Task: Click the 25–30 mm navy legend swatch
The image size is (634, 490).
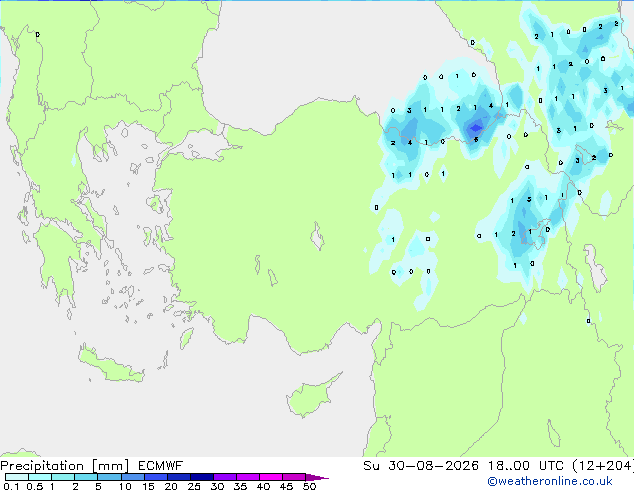Action: coord(202,477)
